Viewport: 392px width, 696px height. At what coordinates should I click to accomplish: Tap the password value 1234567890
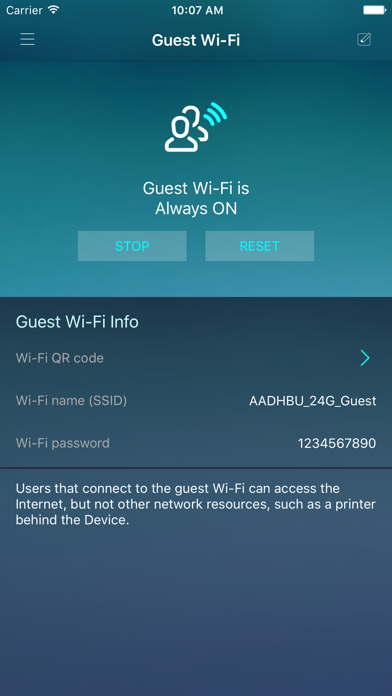[x=337, y=443]
